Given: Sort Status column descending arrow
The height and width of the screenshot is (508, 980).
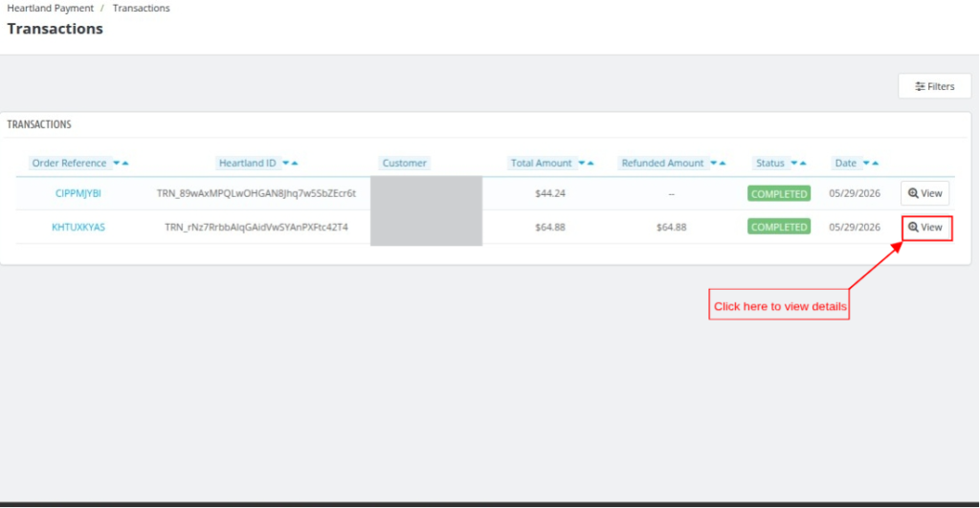Looking at the screenshot, I should pyautogui.click(x=793, y=163).
